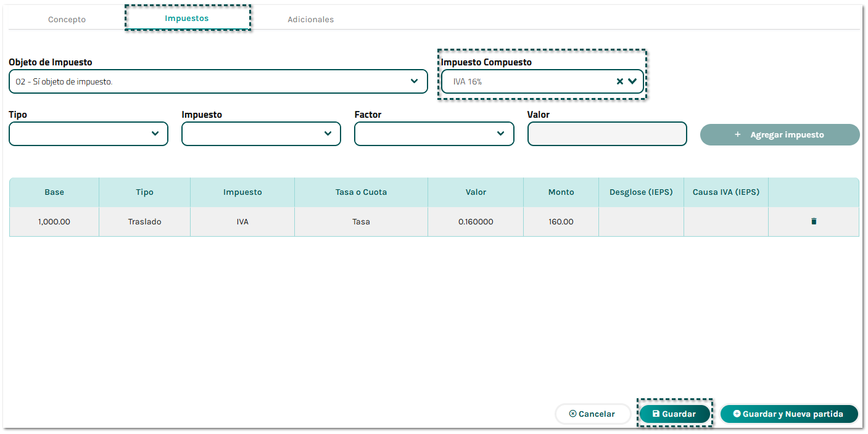
Task: Open the Factor dropdown
Action: pos(434,134)
